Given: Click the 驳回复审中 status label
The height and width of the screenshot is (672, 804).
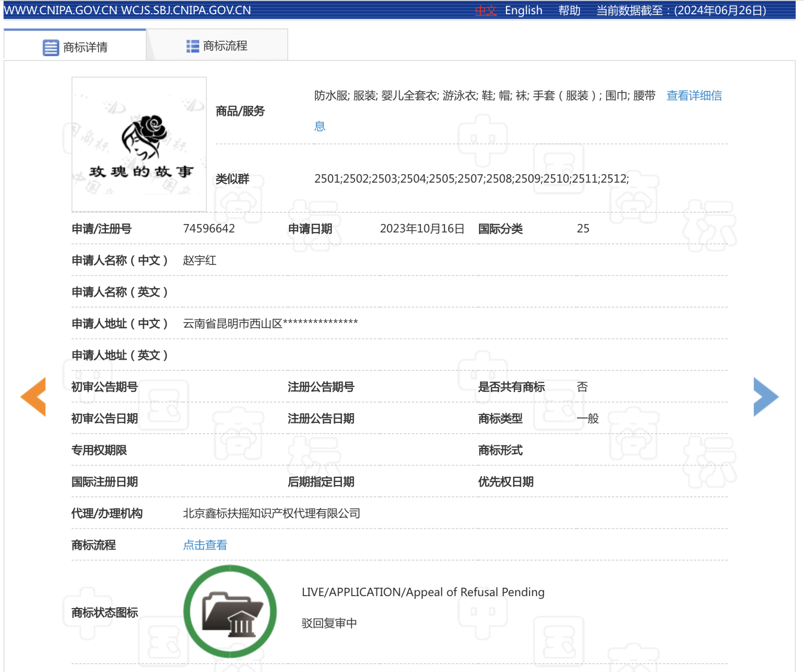Looking at the screenshot, I should (x=329, y=623).
